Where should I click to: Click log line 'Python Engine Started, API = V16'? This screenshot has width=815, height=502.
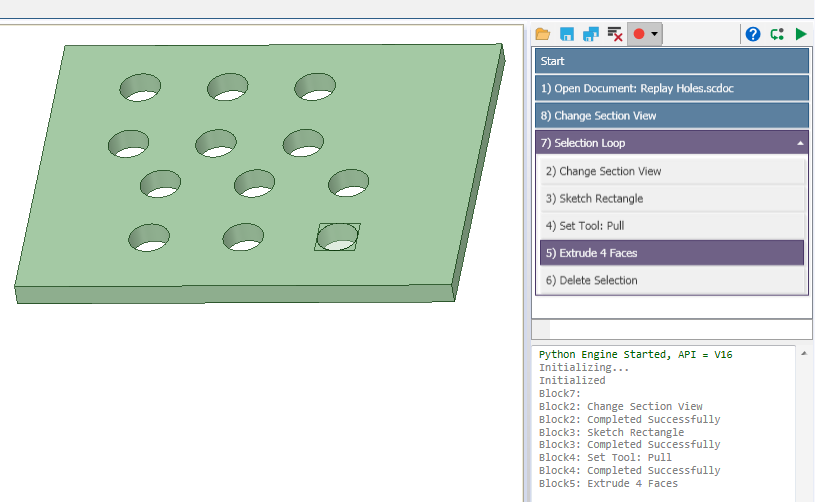[635, 354]
